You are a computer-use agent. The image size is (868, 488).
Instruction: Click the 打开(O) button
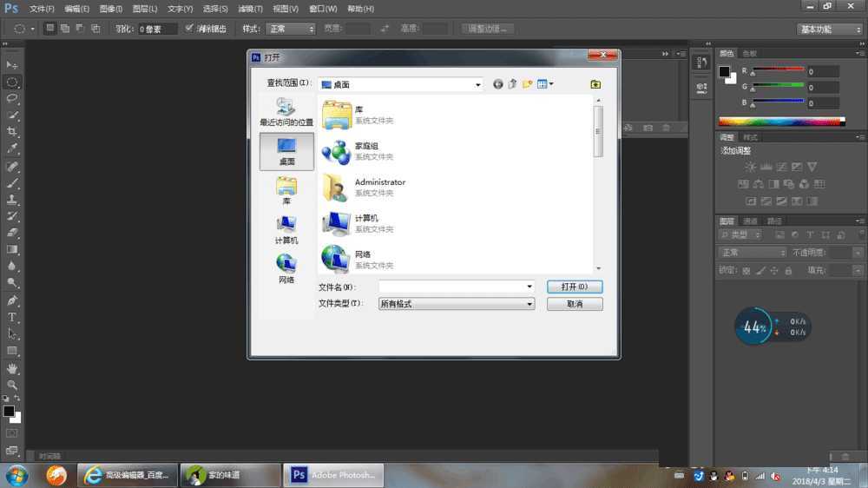click(575, 287)
